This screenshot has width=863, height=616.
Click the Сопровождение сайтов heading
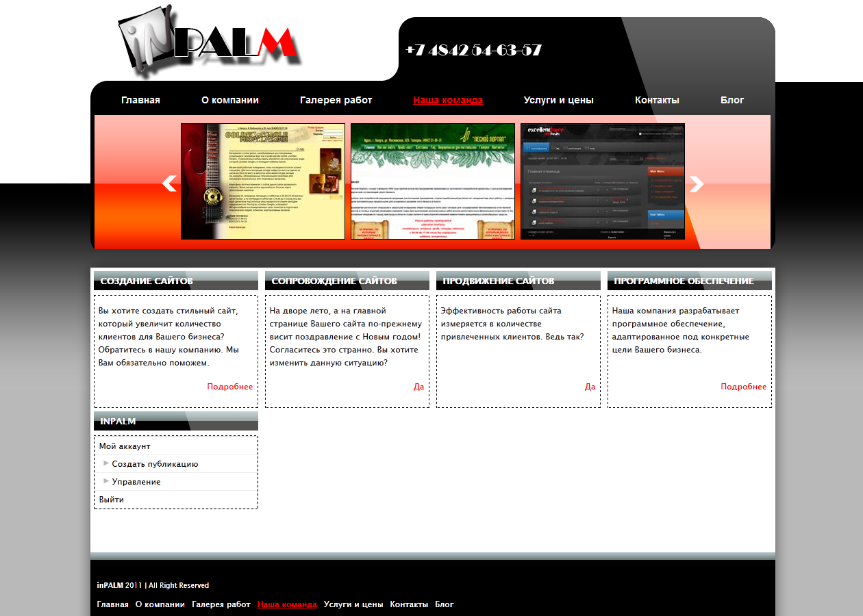click(x=334, y=281)
